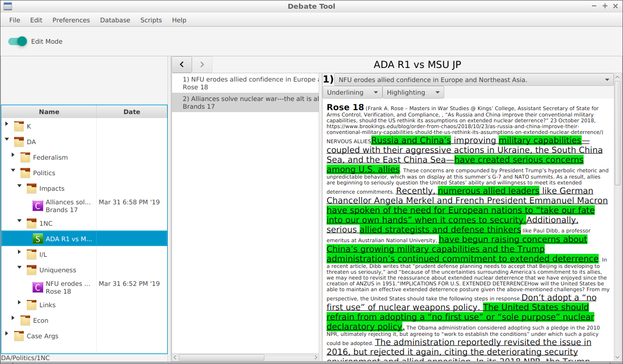The width and height of the screenshot is (623, 364).
Task: Click the highlighted phrase 'Russia and China's'
Action: click(411, 140)
